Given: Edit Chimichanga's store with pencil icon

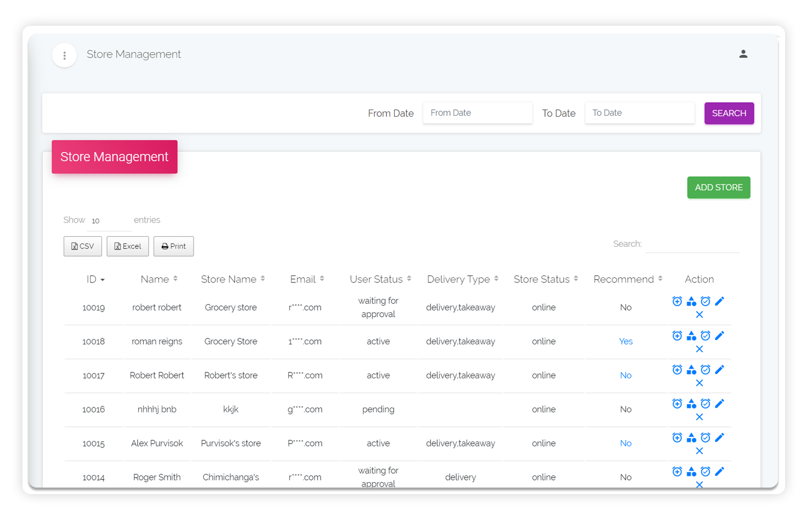Looking at the screenshot, I should click(x=719, y=472).
